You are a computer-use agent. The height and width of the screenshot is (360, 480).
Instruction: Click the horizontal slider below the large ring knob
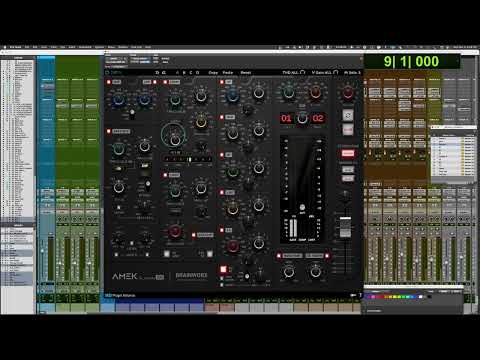click(x=187, y=160)
